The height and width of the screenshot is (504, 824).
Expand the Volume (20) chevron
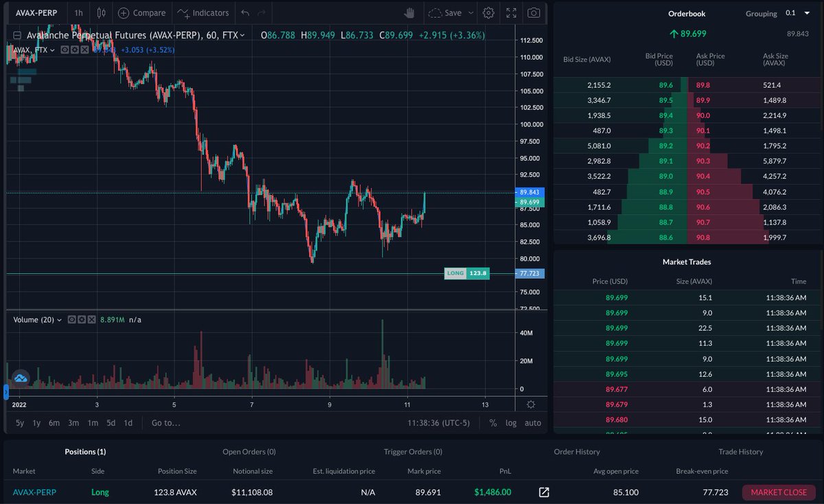click(x=59, y=319)
